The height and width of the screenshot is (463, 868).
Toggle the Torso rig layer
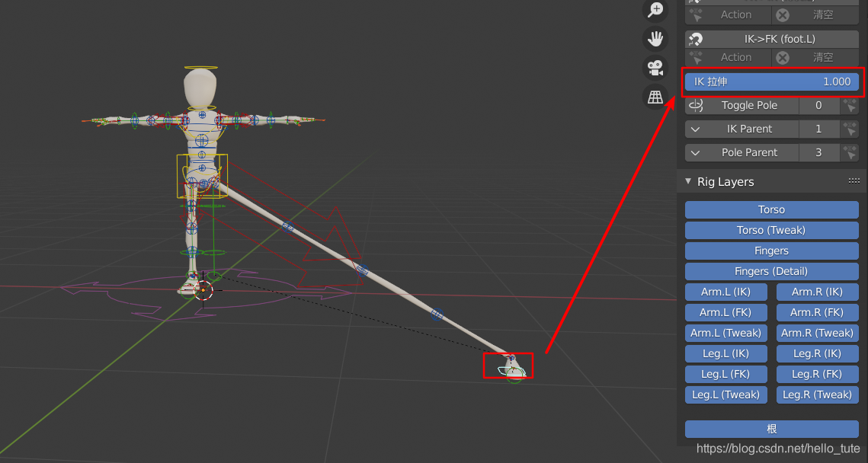tap(772, 209)
